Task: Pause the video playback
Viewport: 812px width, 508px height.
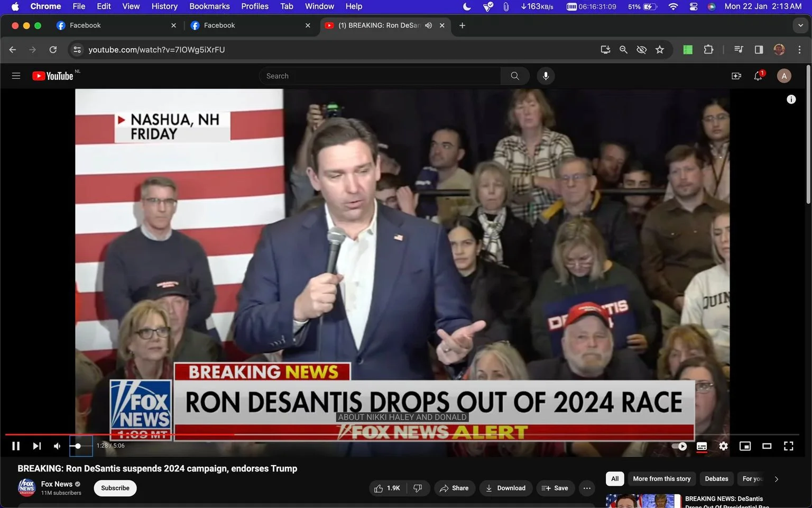Action: point(16,446)
